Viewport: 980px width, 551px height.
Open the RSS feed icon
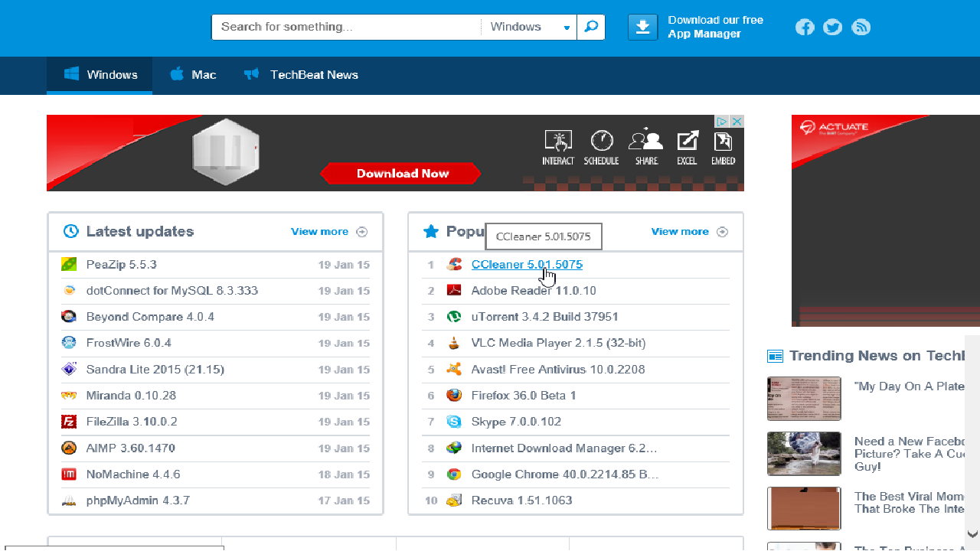tap(861, 27)
